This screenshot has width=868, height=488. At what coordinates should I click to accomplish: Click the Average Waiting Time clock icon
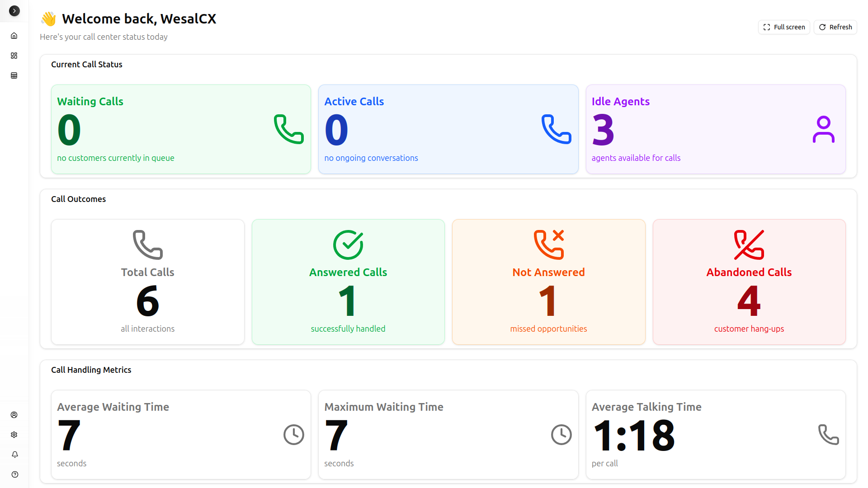pyautogui.click(x=293, y=435)
